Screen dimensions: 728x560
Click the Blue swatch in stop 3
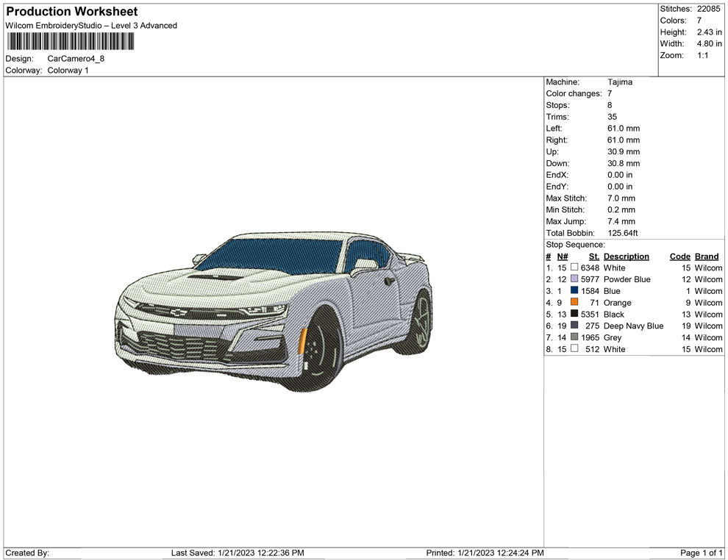[574, 290]
